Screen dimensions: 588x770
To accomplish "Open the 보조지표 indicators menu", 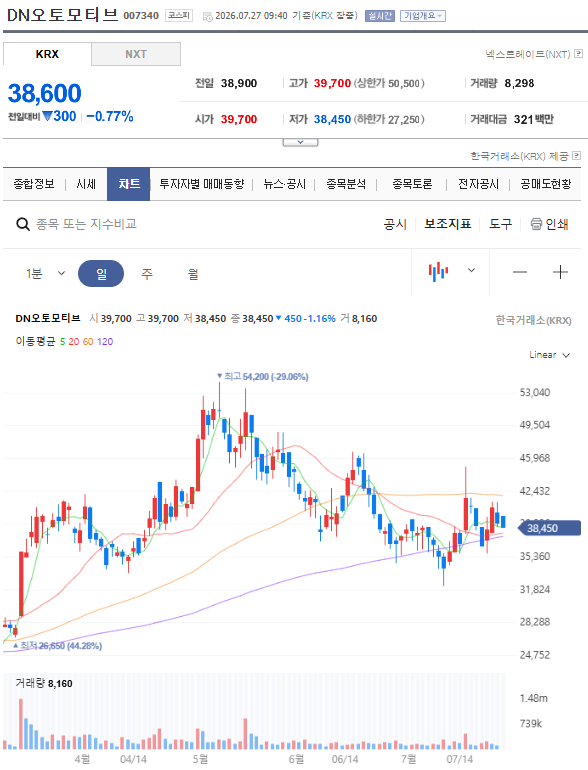I will 448,224.
